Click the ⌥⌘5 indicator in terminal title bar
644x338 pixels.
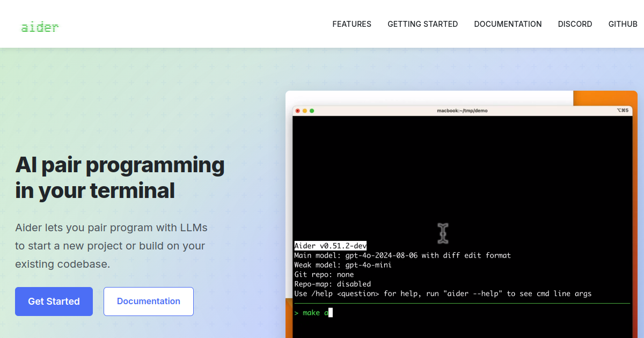click(622, 111)
